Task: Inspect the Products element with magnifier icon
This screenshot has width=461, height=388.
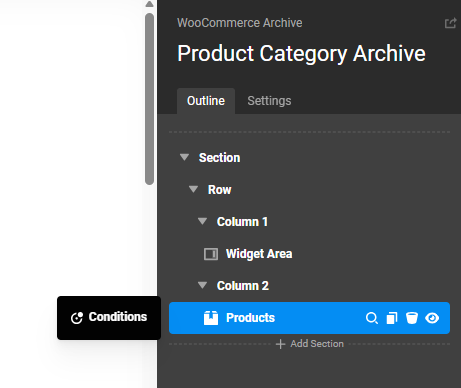Action: click(372, 318)
